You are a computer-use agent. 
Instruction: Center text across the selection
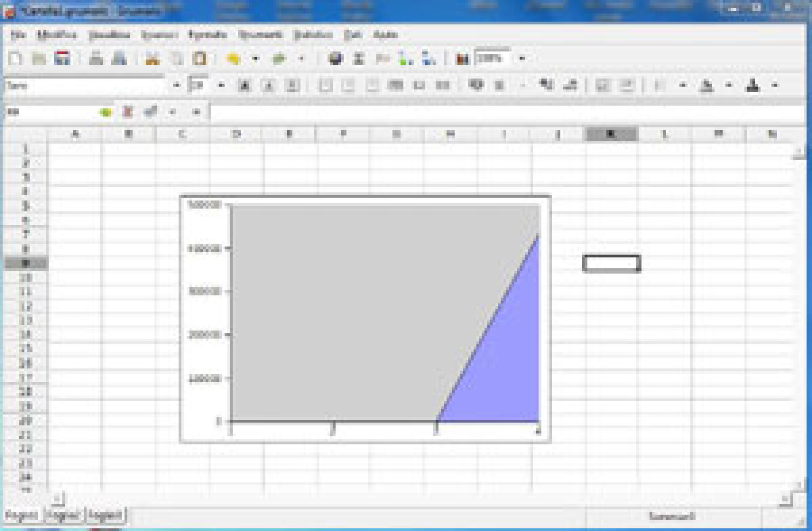[x=396, y=85]
